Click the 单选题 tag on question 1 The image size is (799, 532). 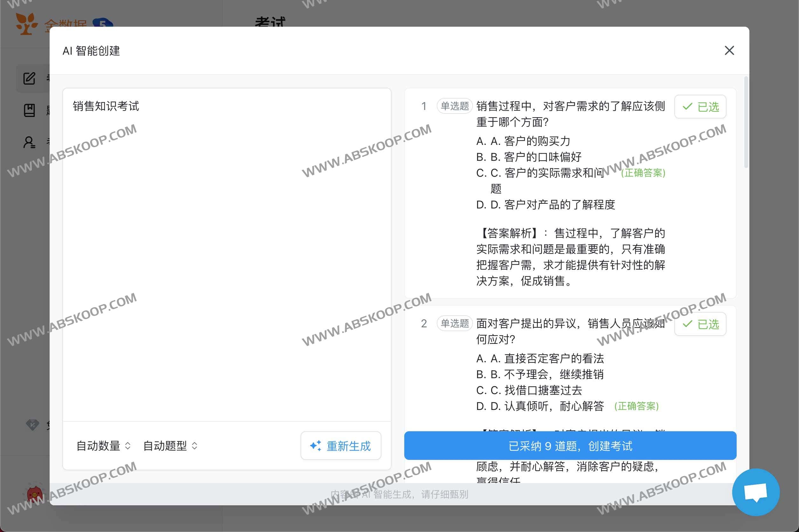(454, 106)
